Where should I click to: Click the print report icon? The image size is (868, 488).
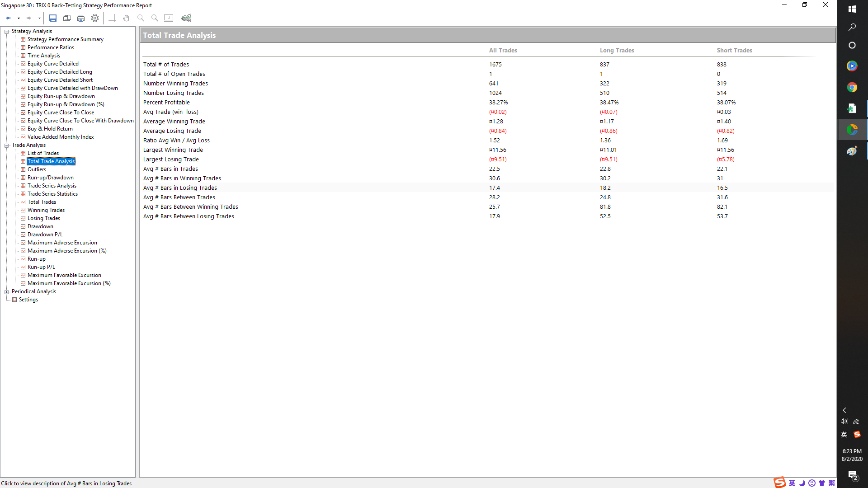tap(81, 18)
